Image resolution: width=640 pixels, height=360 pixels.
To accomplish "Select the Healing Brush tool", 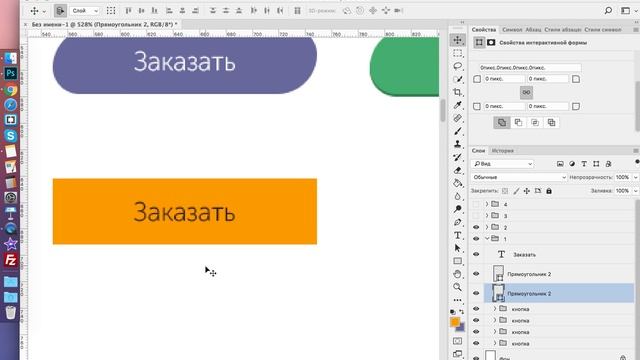I will 457,118.
